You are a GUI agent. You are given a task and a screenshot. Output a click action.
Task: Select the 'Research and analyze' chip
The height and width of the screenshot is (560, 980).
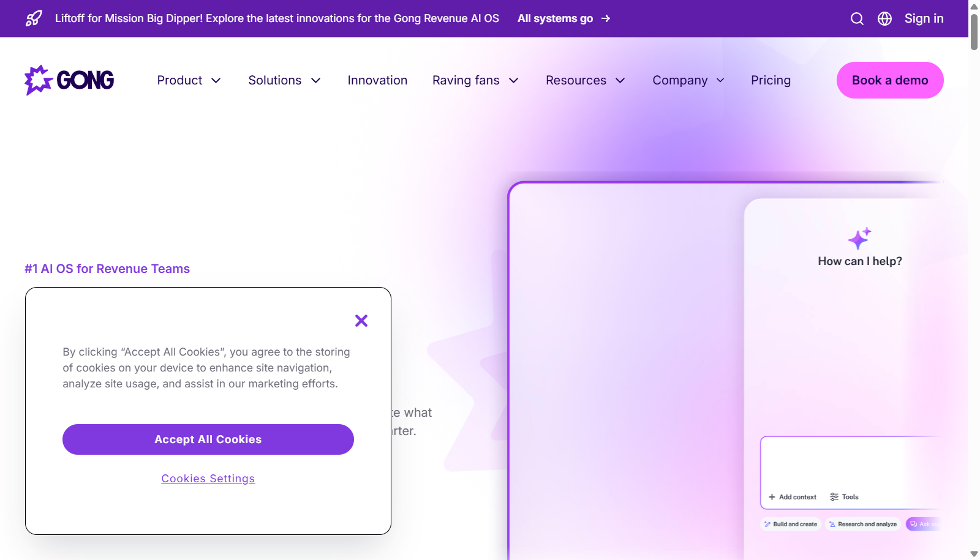863,524
